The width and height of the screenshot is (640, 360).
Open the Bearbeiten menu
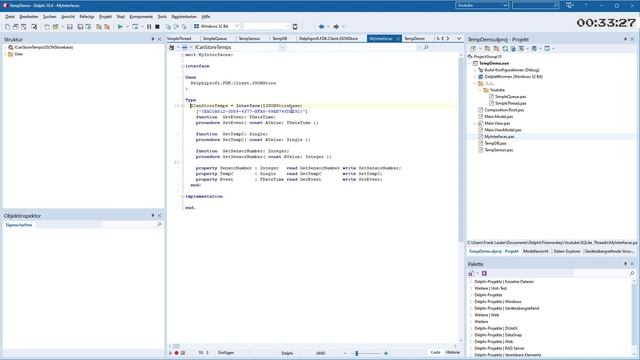click(x=29, y=17)
